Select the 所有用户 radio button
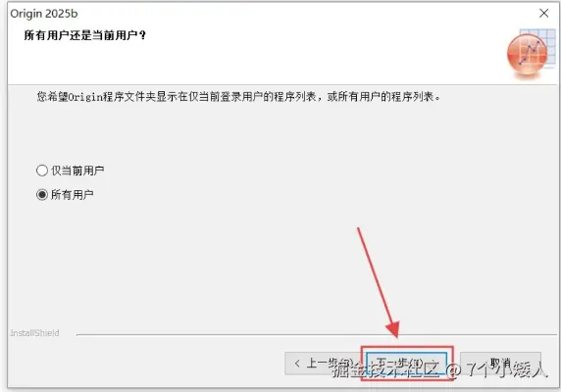 42,195
